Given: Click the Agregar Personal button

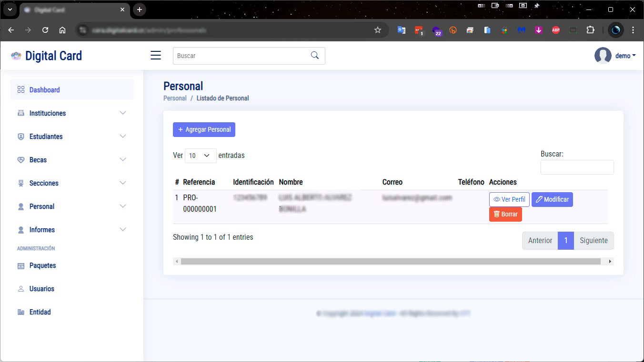Looking at the screenshot, I should click(x=204, y=129).
